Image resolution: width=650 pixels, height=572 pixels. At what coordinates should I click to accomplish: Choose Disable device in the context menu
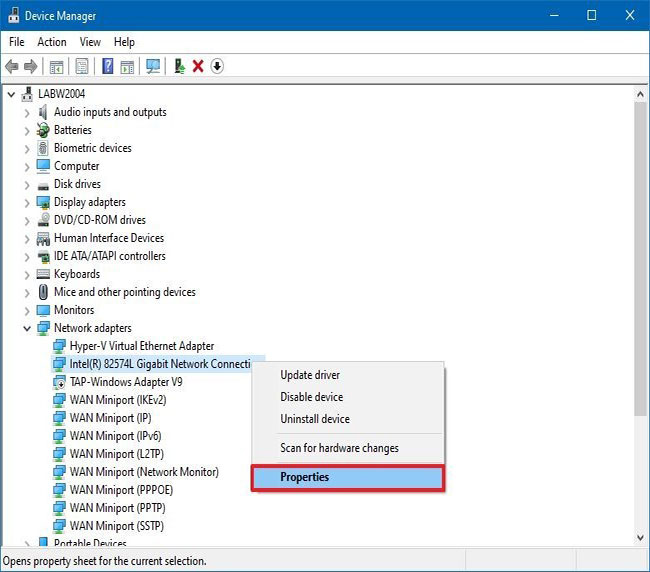311,397
